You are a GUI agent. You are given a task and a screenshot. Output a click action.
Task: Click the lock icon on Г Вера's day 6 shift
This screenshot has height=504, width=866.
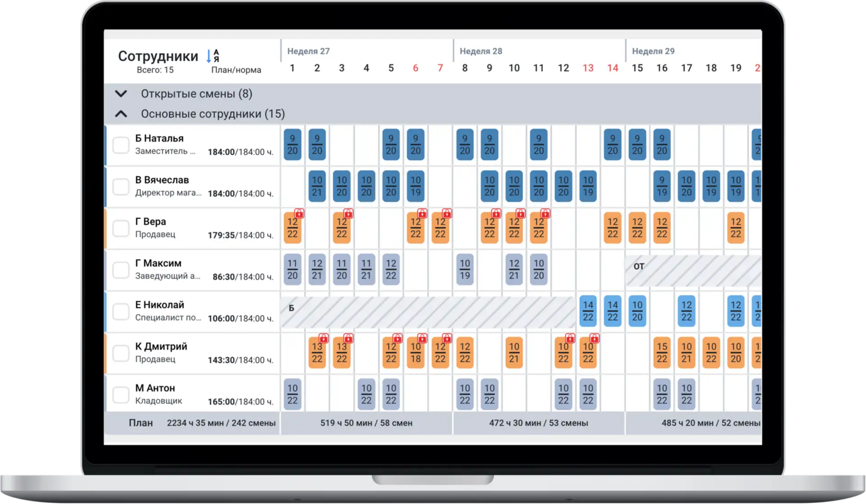(x=422, y=213)
